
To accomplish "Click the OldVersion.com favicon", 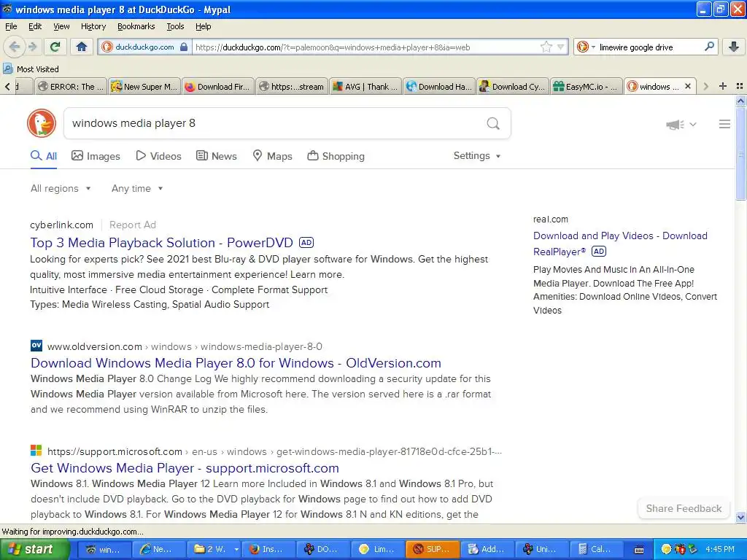I will pos(36,346).
